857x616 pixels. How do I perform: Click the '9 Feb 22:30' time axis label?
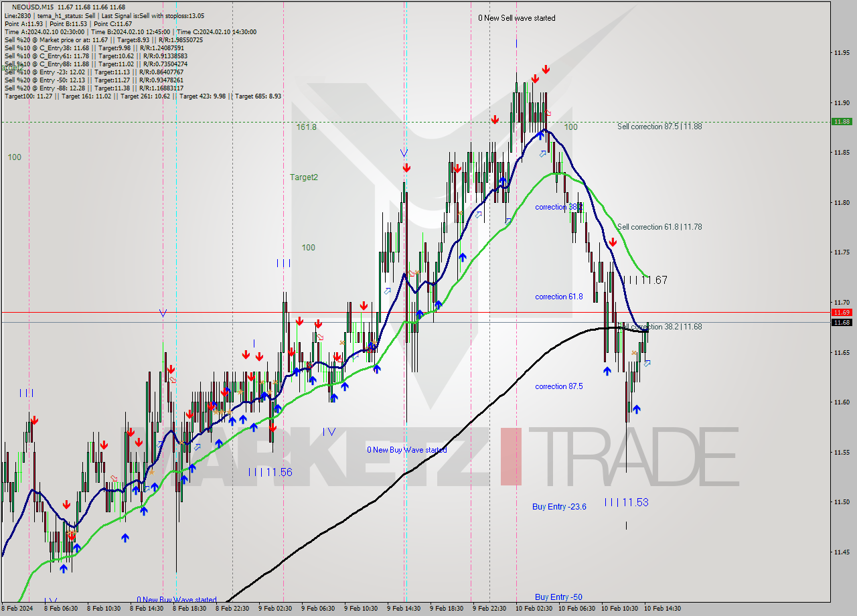489,609
